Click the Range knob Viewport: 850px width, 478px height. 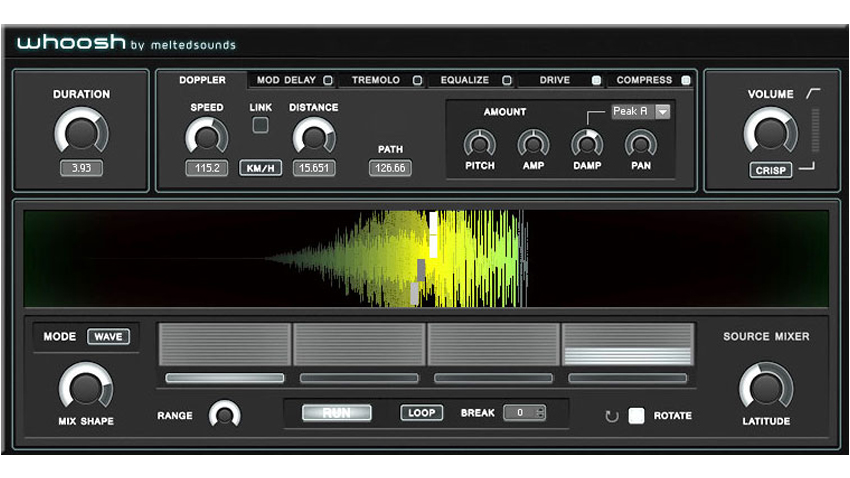pyautogui.click(x=224, y=415)
